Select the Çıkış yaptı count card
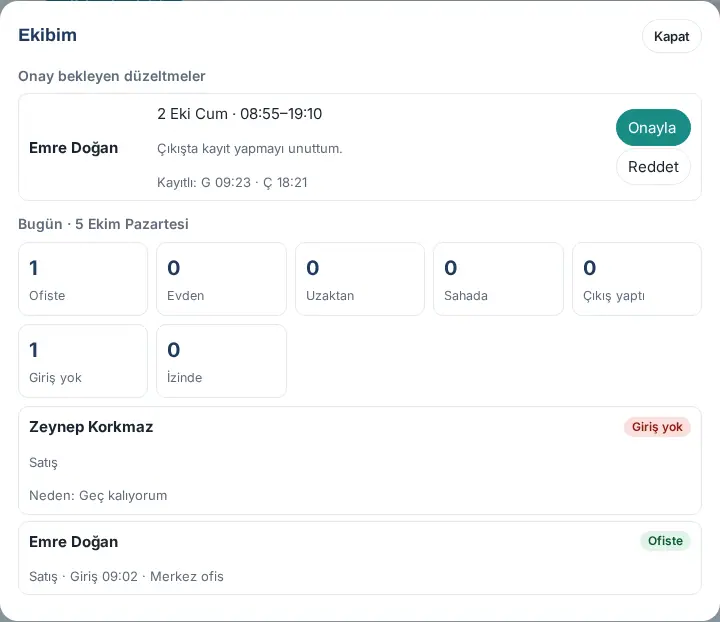This screenshot has width=720, height=622. (x=636, y=279)
